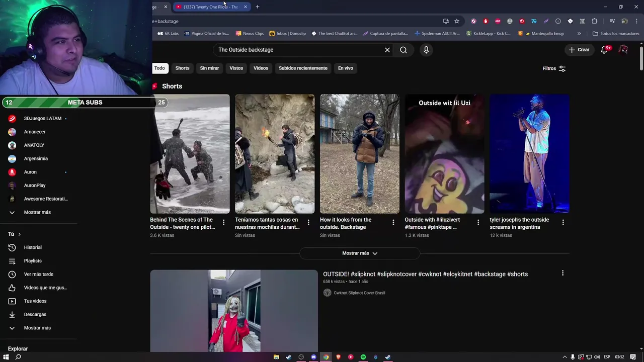Open the Chrome profile avatar

pos(624,21)
